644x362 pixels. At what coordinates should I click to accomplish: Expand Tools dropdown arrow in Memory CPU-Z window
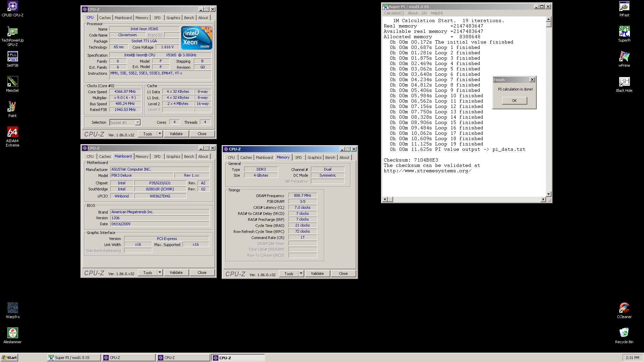[301, 274]
